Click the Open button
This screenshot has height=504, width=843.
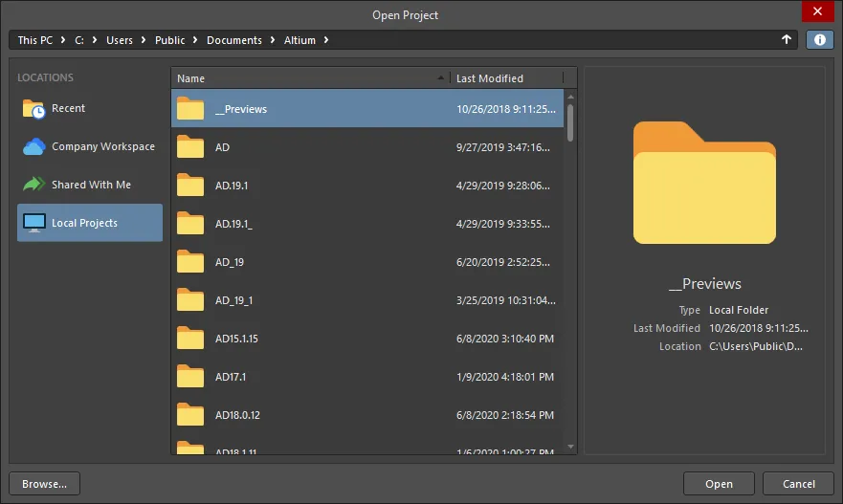719,484
